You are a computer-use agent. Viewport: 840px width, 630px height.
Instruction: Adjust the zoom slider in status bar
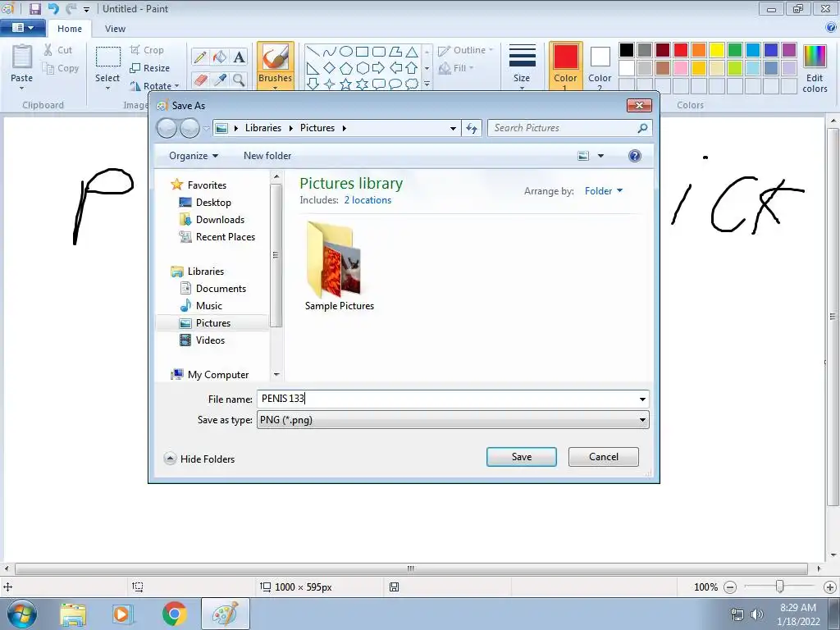point(780,587)
